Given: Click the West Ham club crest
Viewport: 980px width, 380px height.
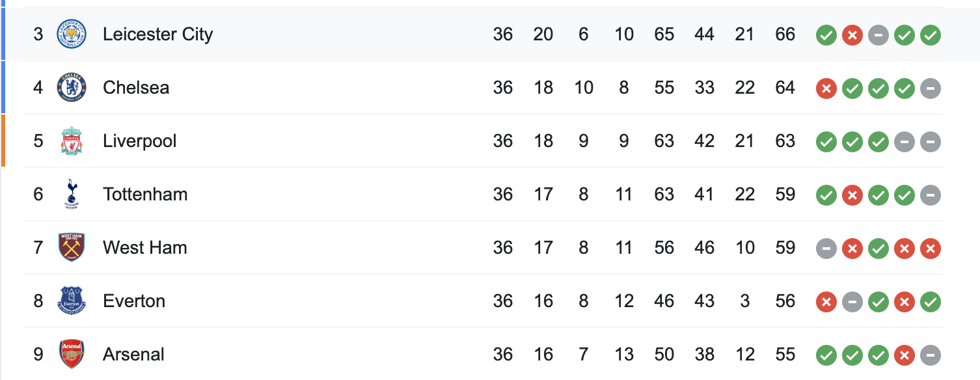Looking at the screenshot, I should (72, 247).
